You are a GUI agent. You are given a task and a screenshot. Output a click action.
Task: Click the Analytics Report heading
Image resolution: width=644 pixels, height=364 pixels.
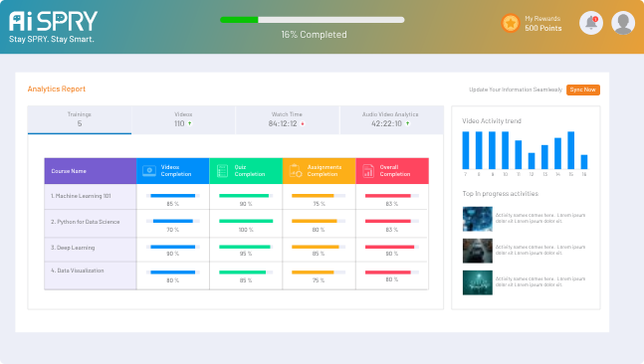pos(57,90)
